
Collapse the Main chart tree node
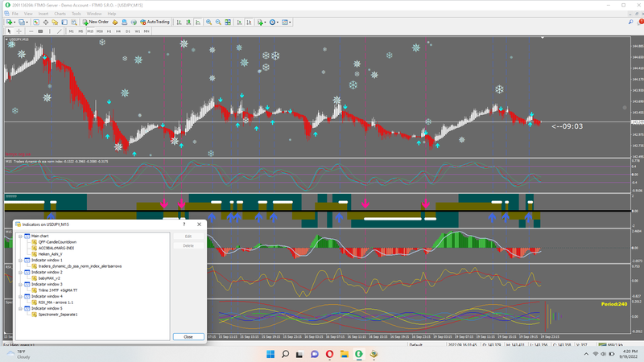click(20, 237)
